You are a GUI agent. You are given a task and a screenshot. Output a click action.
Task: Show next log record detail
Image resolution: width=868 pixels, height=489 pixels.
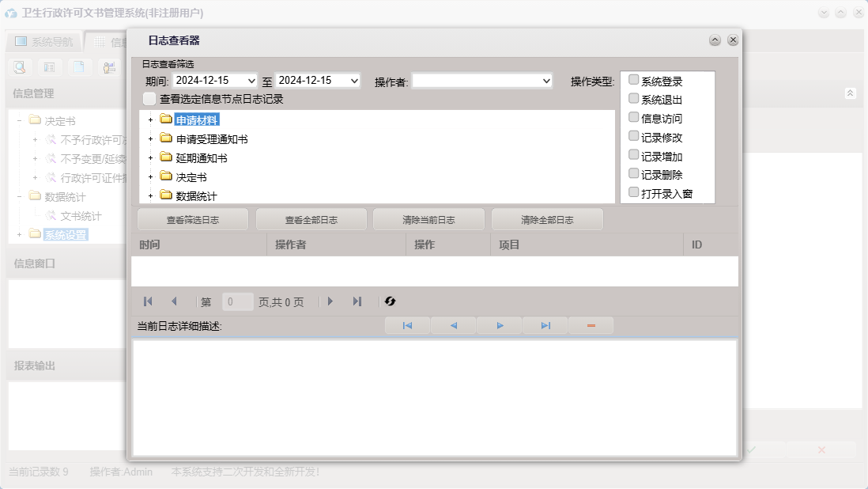click(x=500, y=326)
